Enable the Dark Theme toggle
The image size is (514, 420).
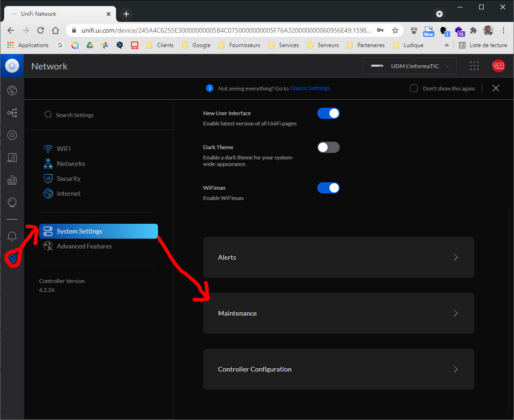coord(328,147)
